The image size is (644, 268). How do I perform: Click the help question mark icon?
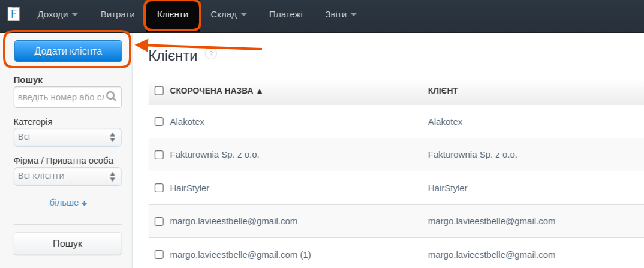point(210,54)
